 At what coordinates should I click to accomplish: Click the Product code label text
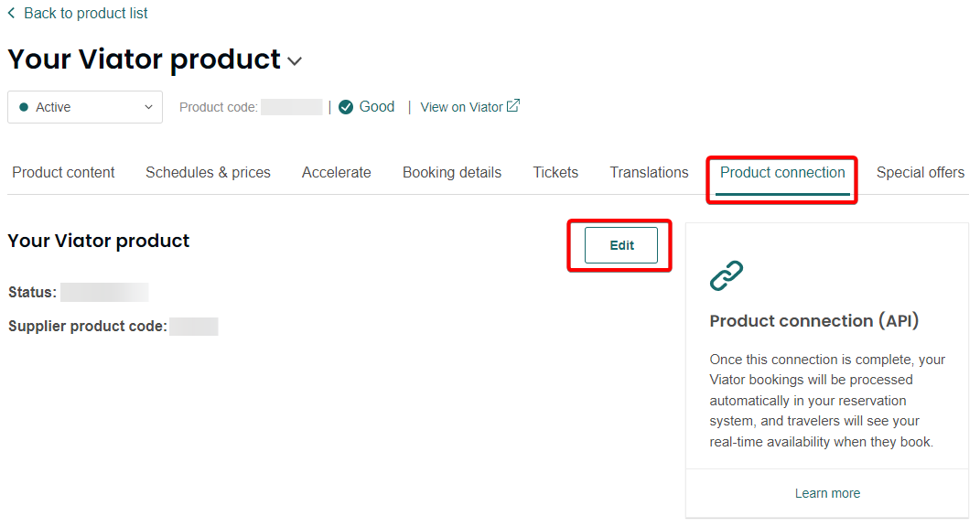click(218, 108)
